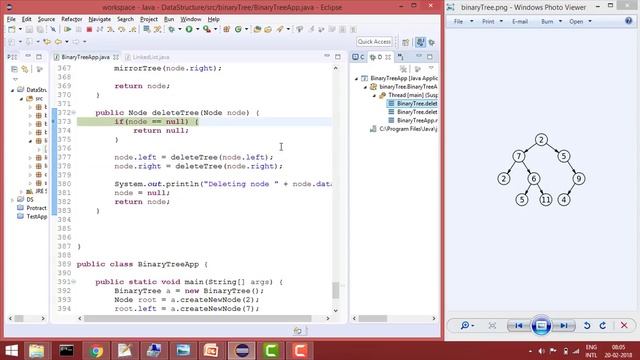This screenshot has height=360, width=640.
Task: Click the editor vertical scrollbar thumb
Action: point(336,291)
